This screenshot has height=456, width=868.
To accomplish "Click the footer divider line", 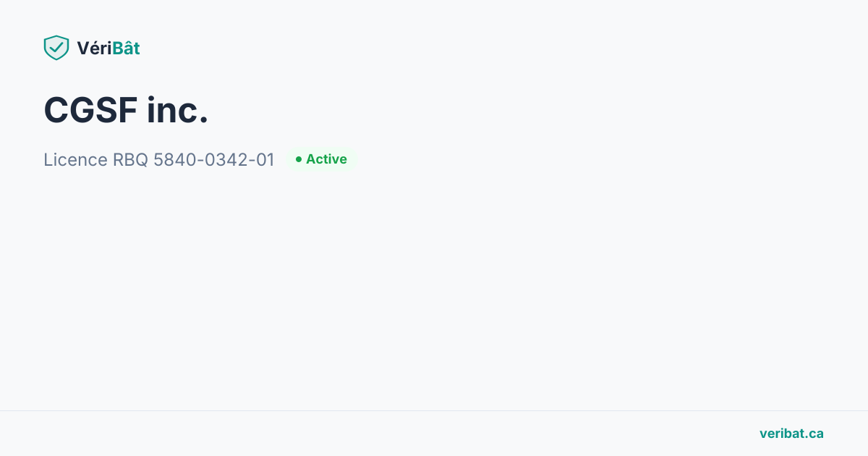I will pyautogui.click(x=434, y=410).
